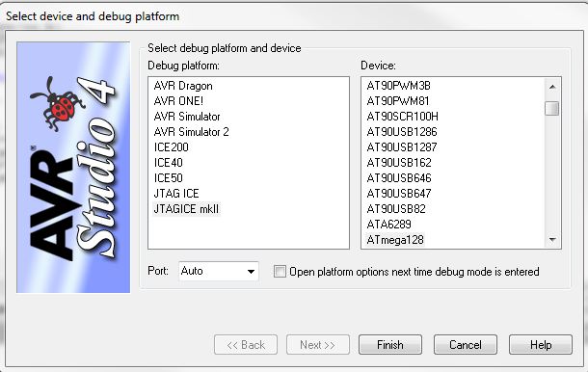Click the device list scroll up arrow
This screenshot has width=588, height=372.
point(552,87)
